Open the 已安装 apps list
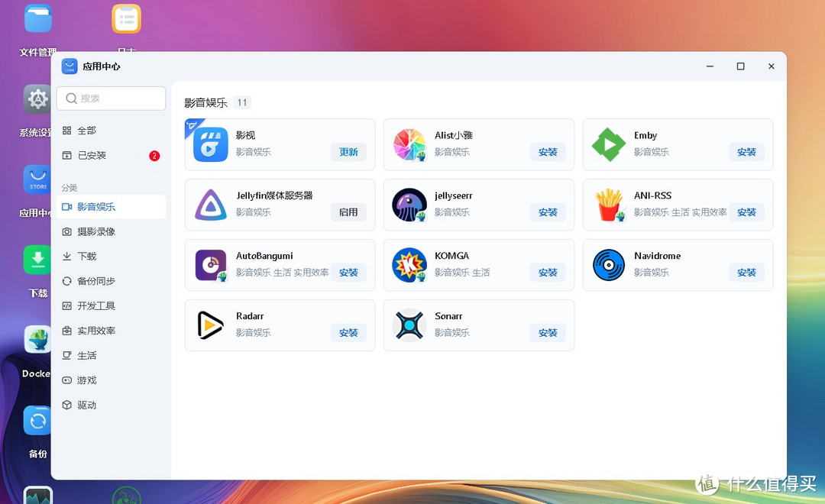 tap(111, 155)
